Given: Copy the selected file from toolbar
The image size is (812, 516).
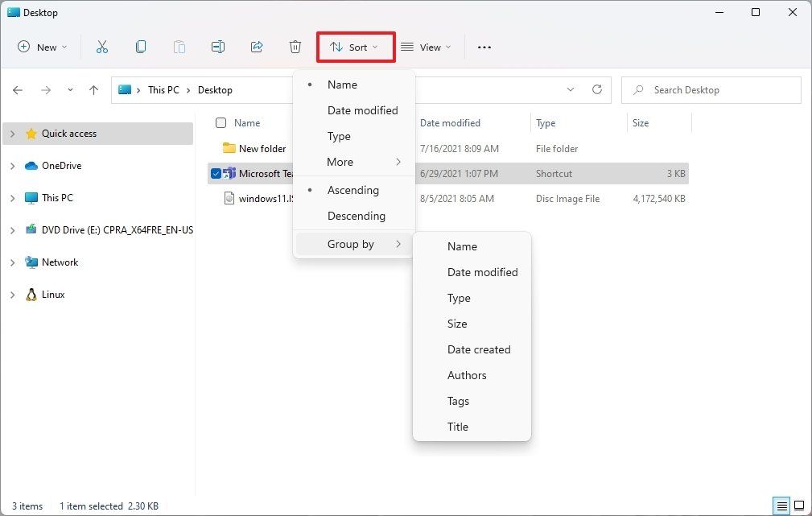Looking at the screenshot, I should [141, 47].
